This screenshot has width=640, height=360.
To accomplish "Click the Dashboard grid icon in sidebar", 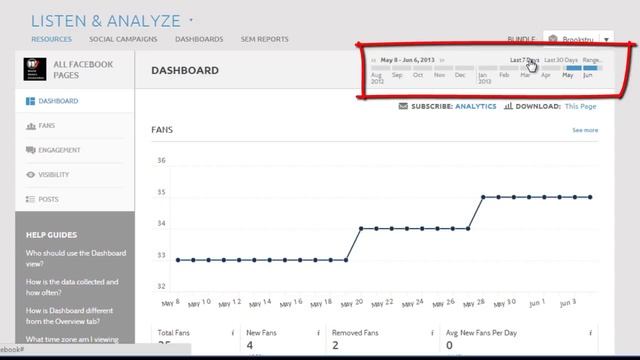I will point(30,101).
